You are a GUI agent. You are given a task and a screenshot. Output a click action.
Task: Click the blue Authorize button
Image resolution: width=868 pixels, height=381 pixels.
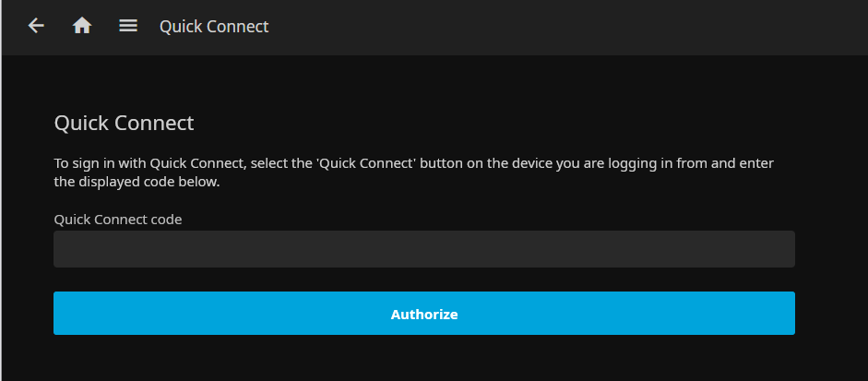tap(424, 314)
